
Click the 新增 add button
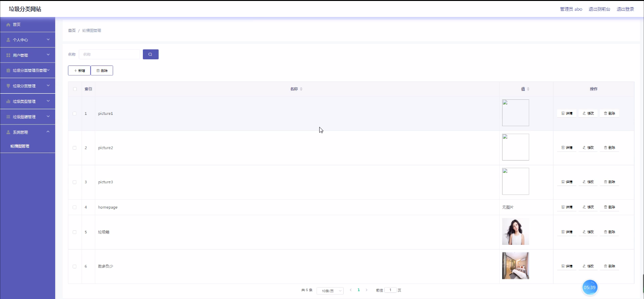coord(79,71)
